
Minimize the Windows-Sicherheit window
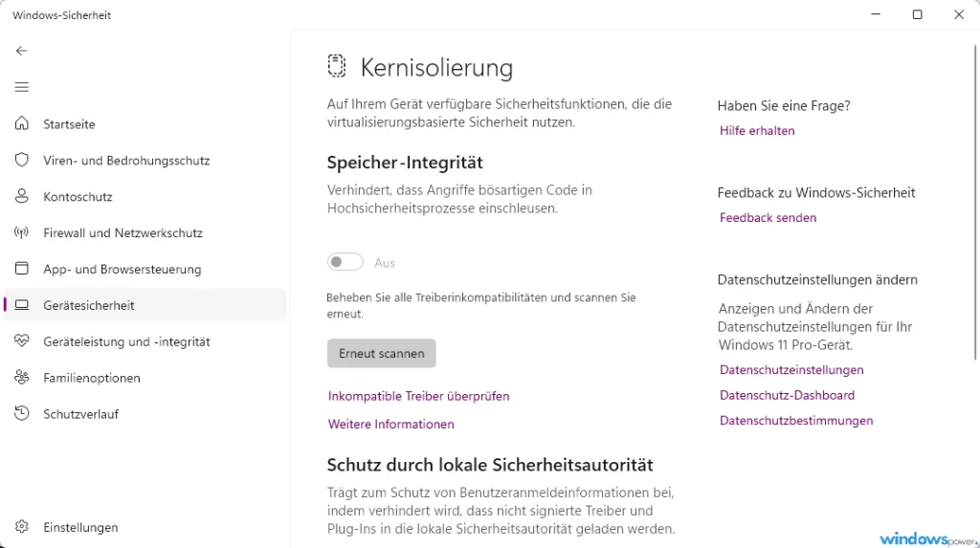pyautogui.click(x=876, y=14)
